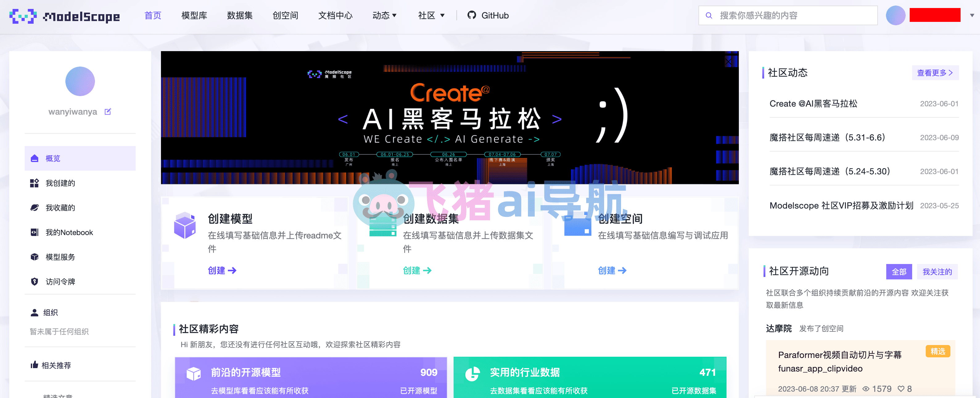
Task: Close the hackathon banner with X
Action: (728, 61)
